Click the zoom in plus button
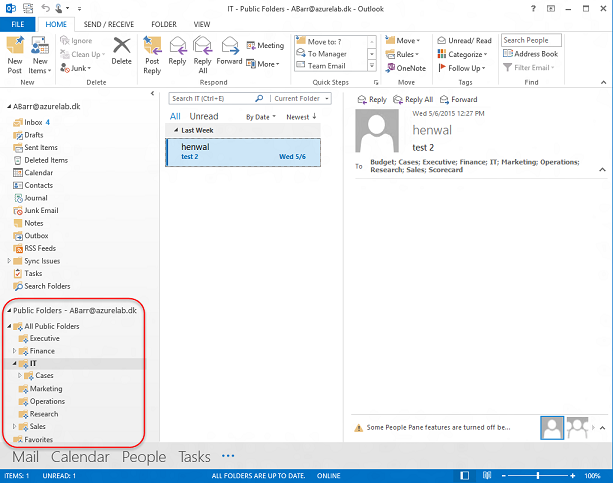 (x=573, y=476)
